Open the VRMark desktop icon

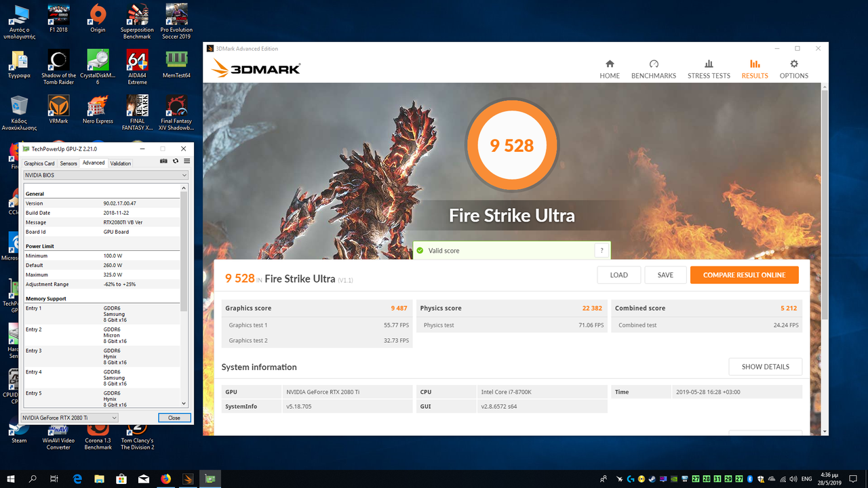pyautogui.click(x=58, y=109)
